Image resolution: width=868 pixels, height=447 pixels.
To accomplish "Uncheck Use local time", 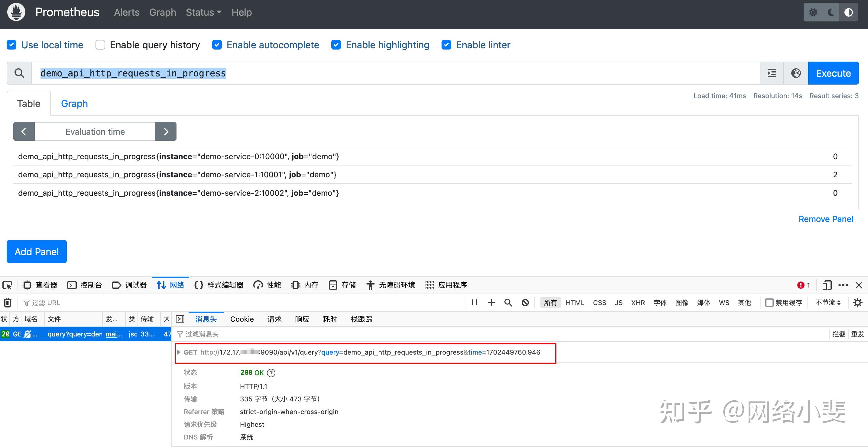I will click(12, 45).
